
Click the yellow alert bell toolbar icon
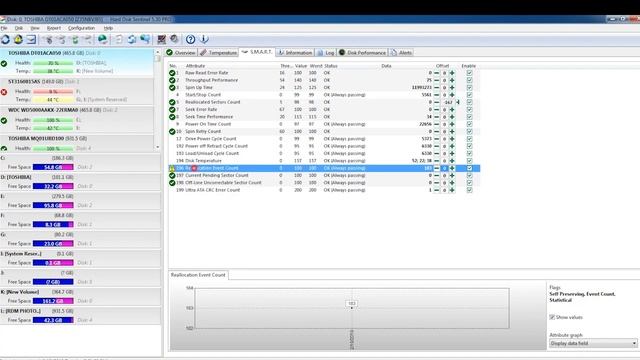pyautogui.click(x=18, y=39)
